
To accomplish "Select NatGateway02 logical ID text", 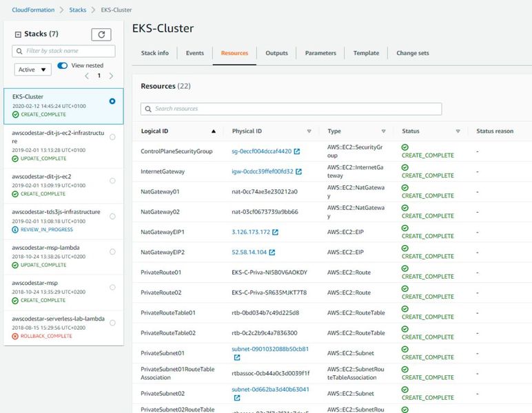I will click(x=160, y=212).
